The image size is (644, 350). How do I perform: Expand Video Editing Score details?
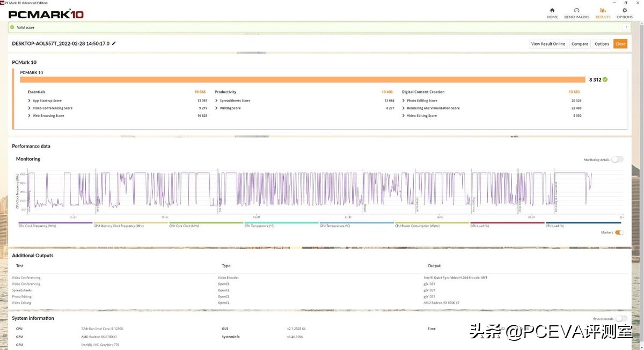click(404, 115)
